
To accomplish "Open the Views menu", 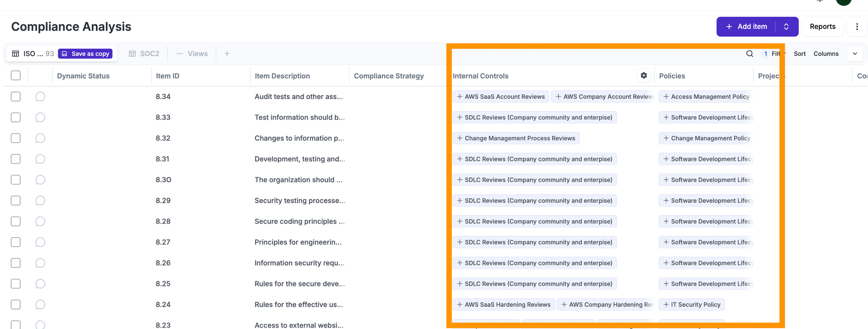I will pos(192,53).
